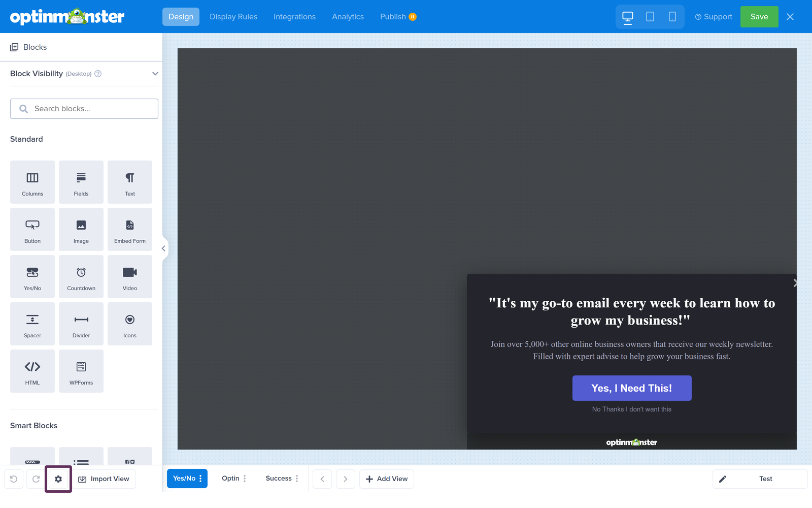This screenshot has width=812, height=508.
Task: Add a Columns block
Action: (32, 182)
